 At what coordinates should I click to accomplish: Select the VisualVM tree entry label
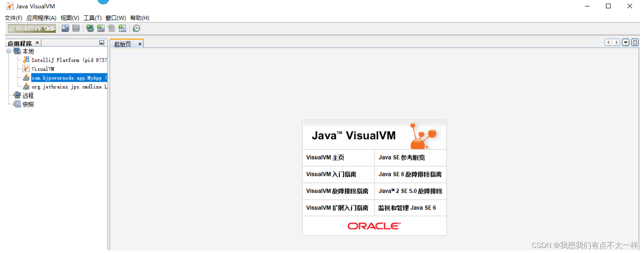pos(43,69)
